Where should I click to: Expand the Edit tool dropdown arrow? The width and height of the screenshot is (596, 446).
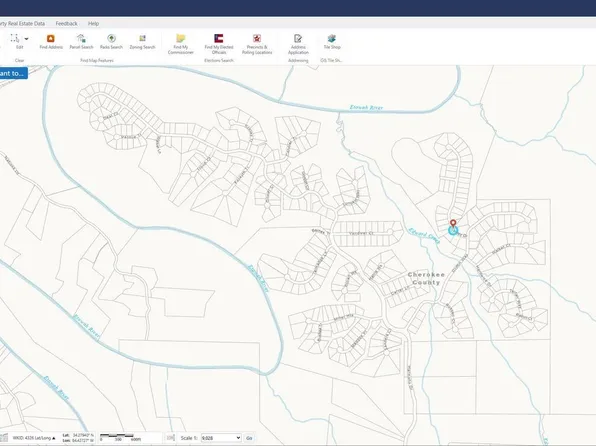coord(27,39)
